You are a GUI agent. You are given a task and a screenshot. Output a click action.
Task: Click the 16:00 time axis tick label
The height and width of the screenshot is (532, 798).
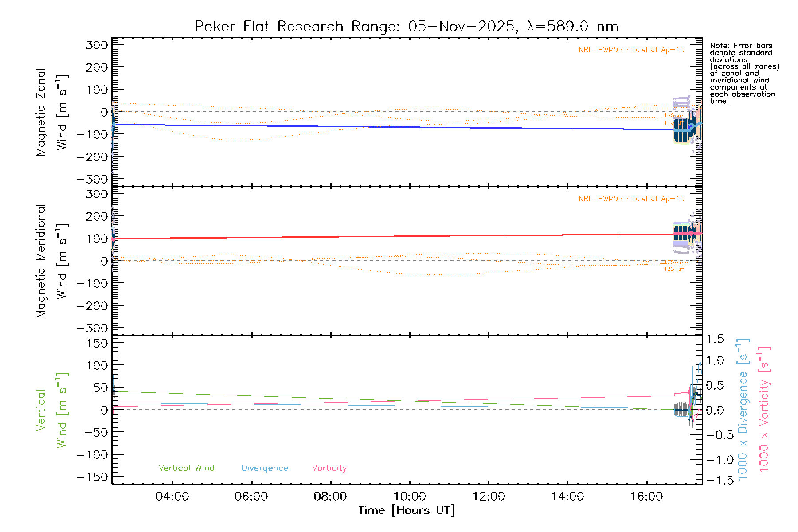(x=646, y=497)
